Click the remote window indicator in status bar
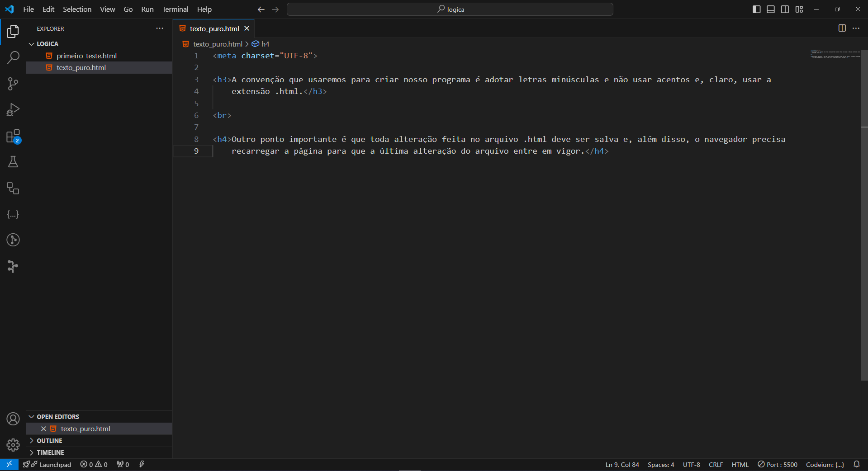Viewport: 868px width, 471px height. (9, 464)
